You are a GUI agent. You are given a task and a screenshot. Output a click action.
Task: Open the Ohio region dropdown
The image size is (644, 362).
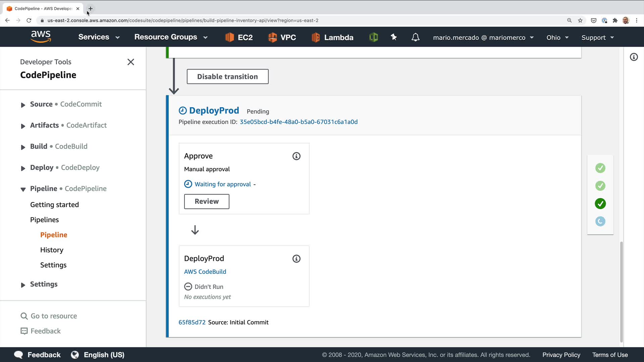[557, 38]
